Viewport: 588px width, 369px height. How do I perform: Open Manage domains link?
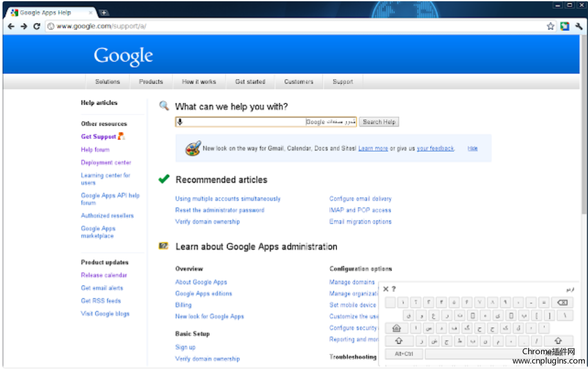(352, 282)
